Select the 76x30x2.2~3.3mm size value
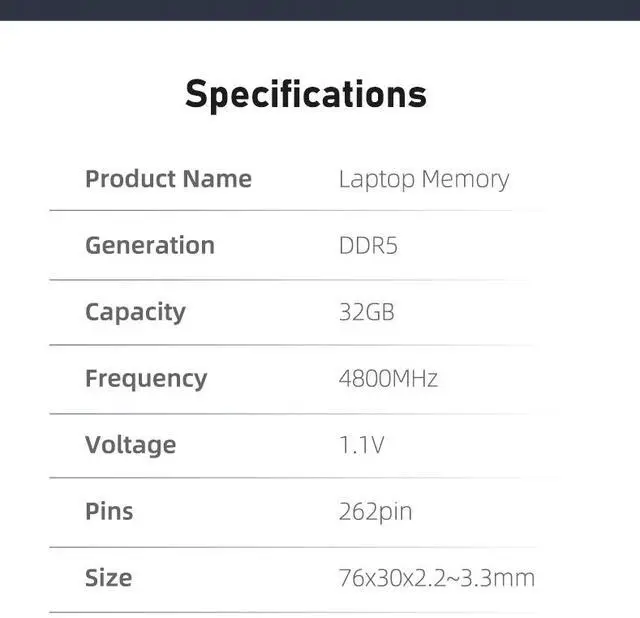640x618 pixels. pos(436,578)
